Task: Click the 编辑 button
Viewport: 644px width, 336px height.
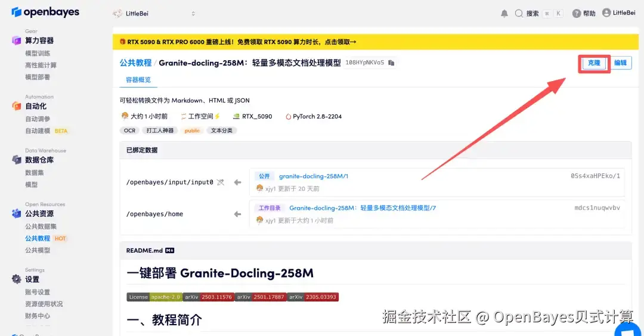Action: coord(620,63)
